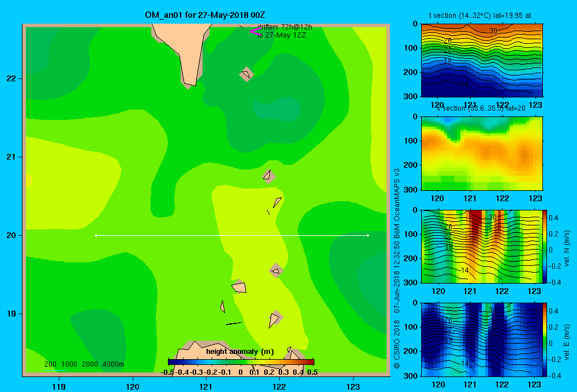Click latitude label 22 on main map
Viewport: 577px width, 392px height.
coord(12,78)
